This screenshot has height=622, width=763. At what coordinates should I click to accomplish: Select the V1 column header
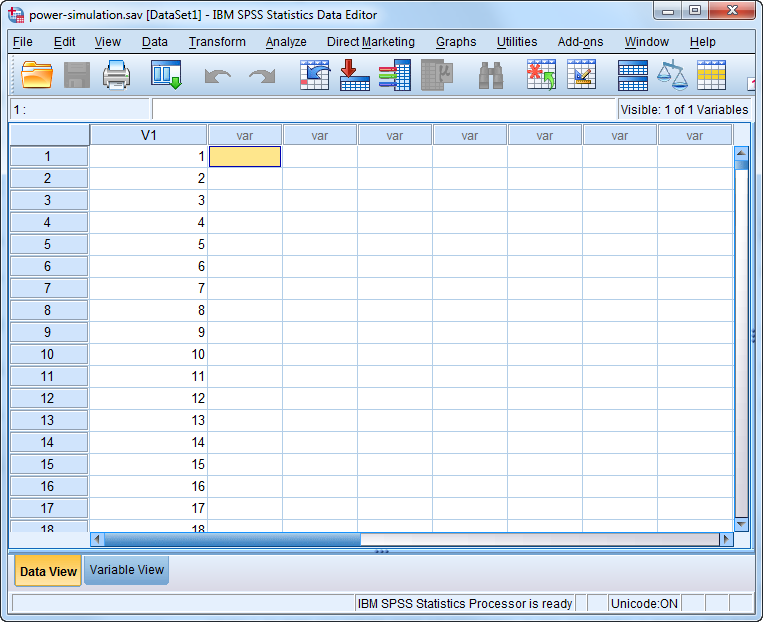tap(148, 135)
